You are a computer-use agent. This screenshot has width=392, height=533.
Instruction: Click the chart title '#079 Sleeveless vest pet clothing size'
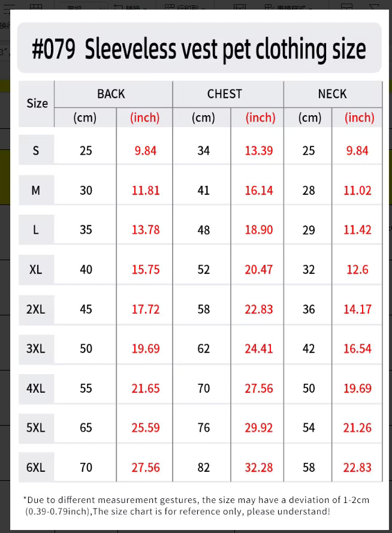pyautogui.click(x=199, y=49)
